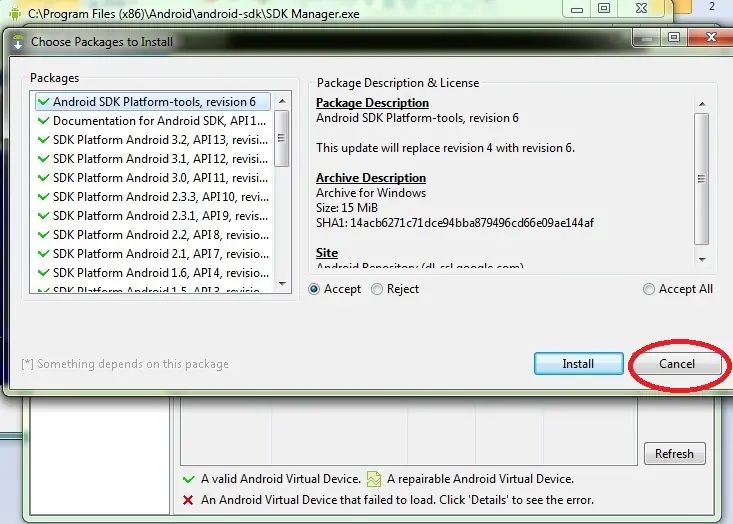Click green checkmark beside Android 2.2 API 8

click(x=43, y=234)
